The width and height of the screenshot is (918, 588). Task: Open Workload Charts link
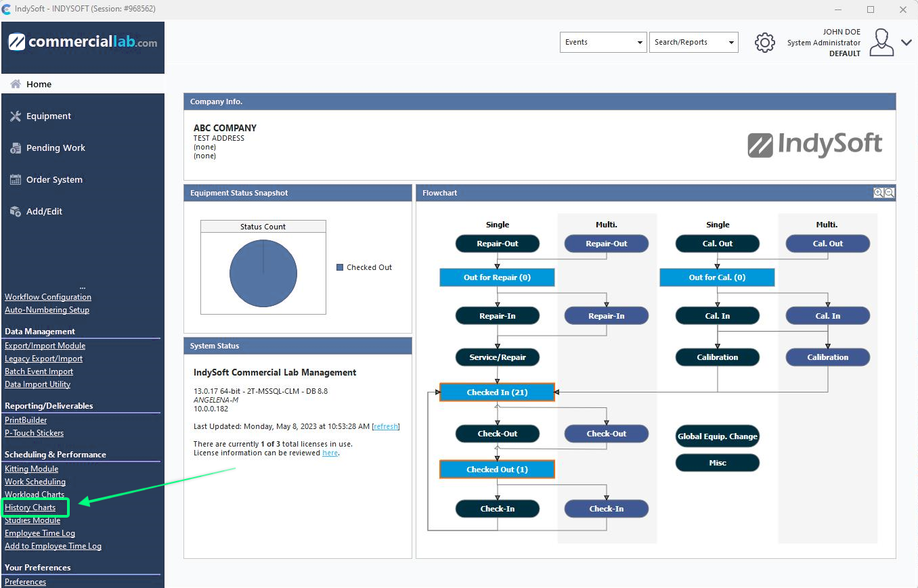point(35,495)
